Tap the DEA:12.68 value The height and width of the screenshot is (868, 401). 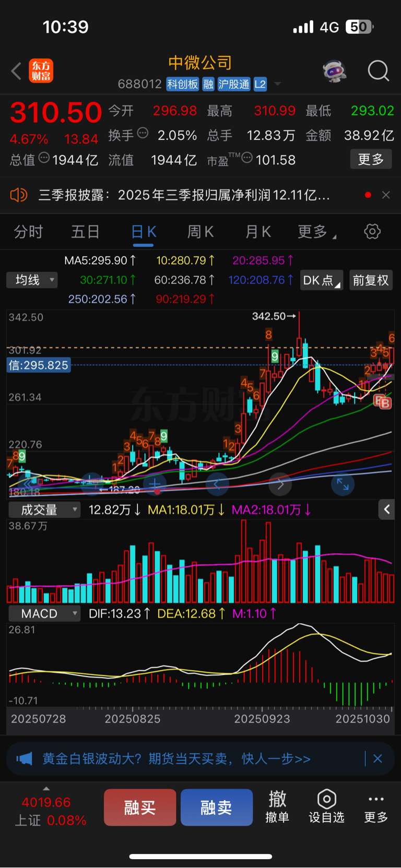click(191, 614)
